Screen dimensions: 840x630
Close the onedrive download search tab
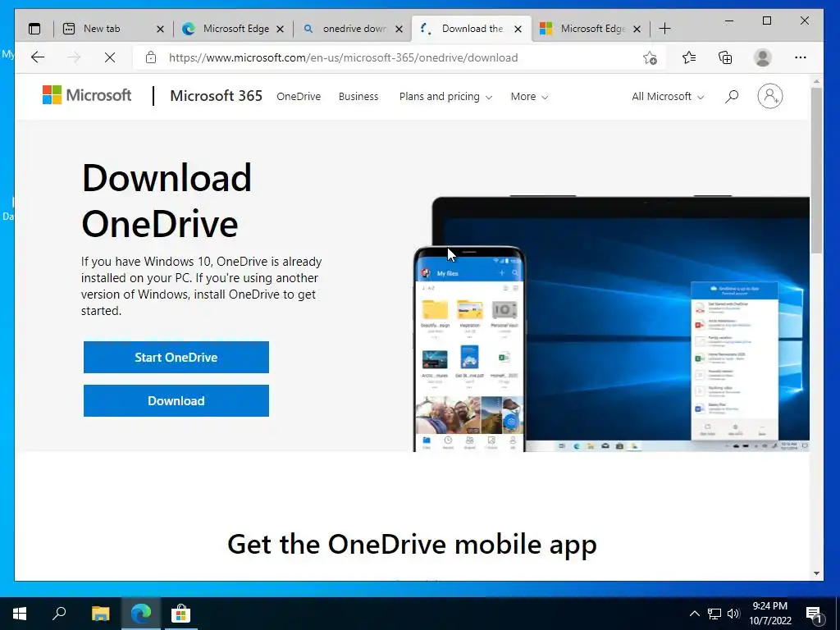pos(399,29)
